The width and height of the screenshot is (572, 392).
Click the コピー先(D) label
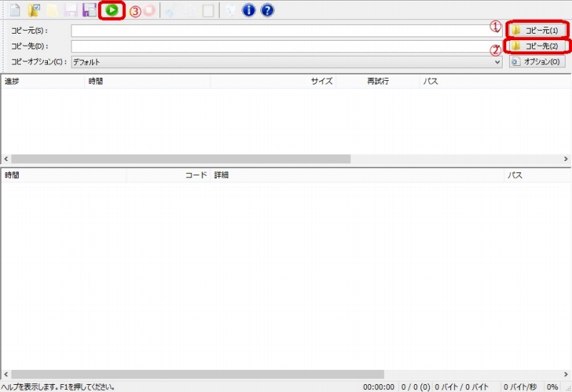(29, 46)
